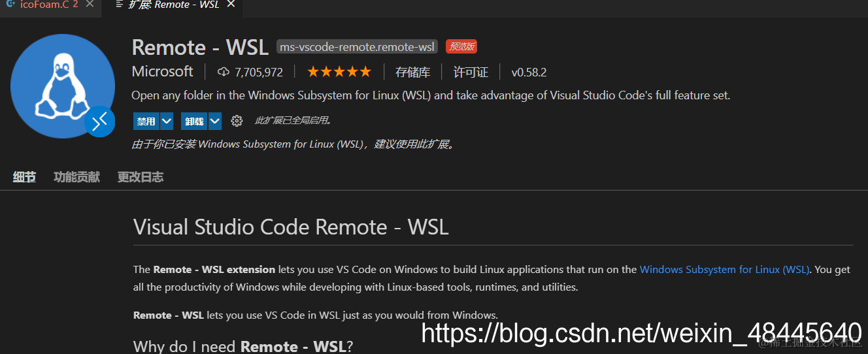Click the Why do I need Remote - WSL heading
The width and height of the screenshot is (868, 354).
click(x=243, y=346)
